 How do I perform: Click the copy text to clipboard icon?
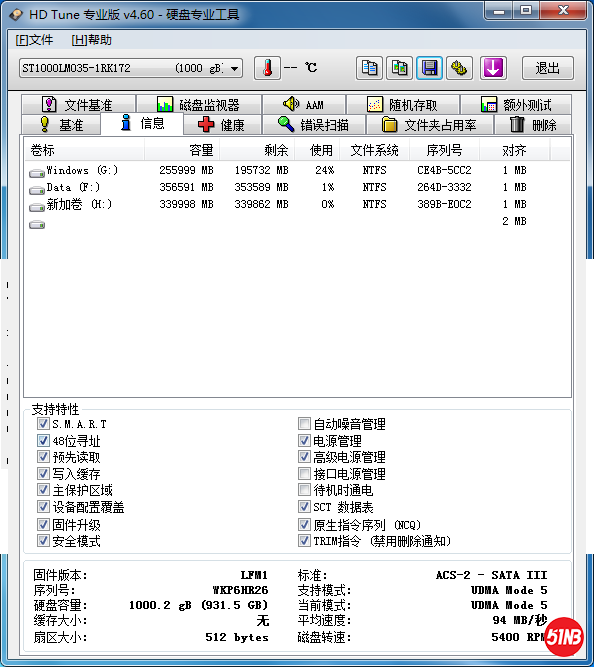369,68
